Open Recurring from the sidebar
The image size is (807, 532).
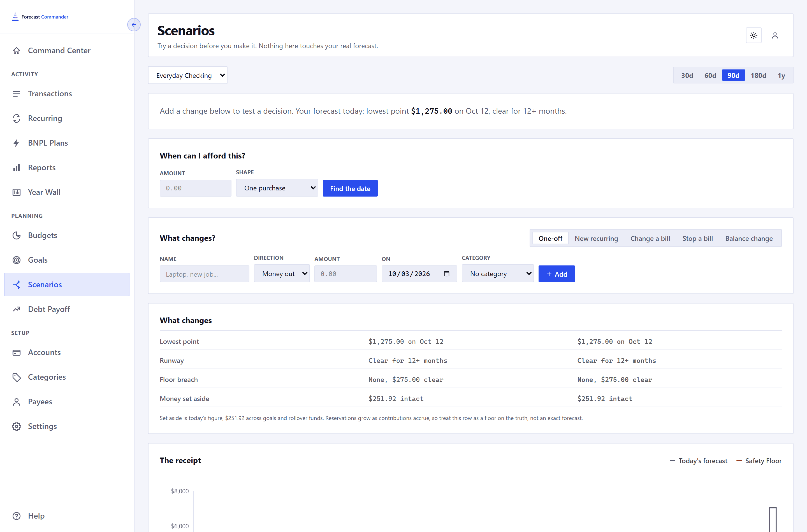pos(67,118)
